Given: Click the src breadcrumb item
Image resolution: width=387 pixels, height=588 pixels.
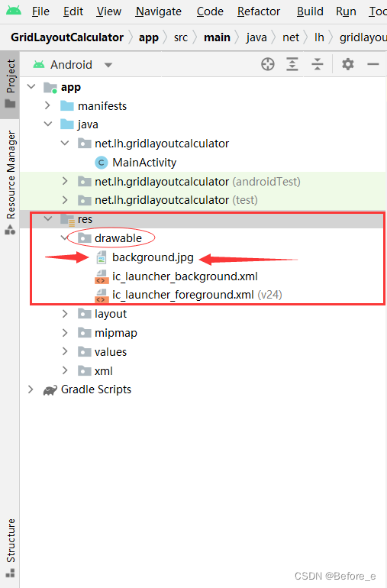Looking at the screenshot, I should pos(181,37).
